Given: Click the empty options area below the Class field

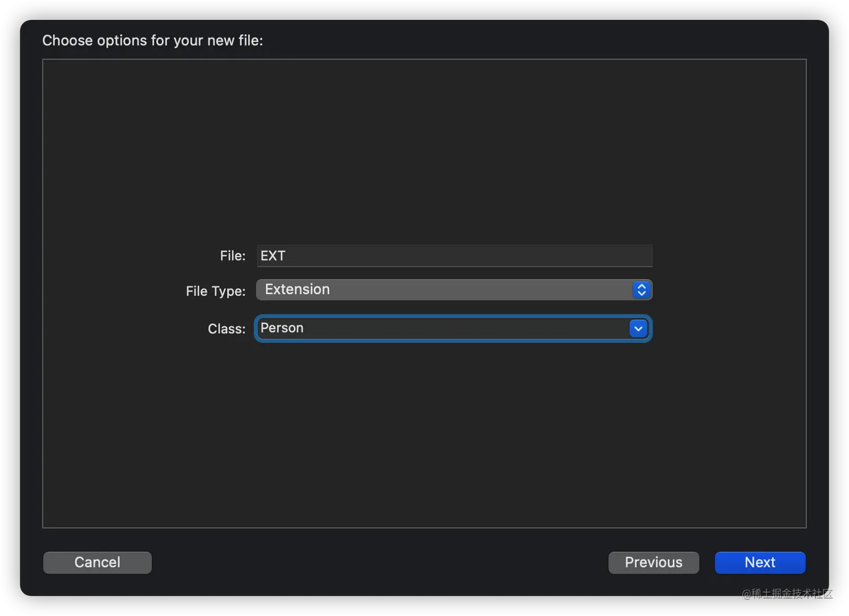Looking at the screenshot, I should pos(424,438).
